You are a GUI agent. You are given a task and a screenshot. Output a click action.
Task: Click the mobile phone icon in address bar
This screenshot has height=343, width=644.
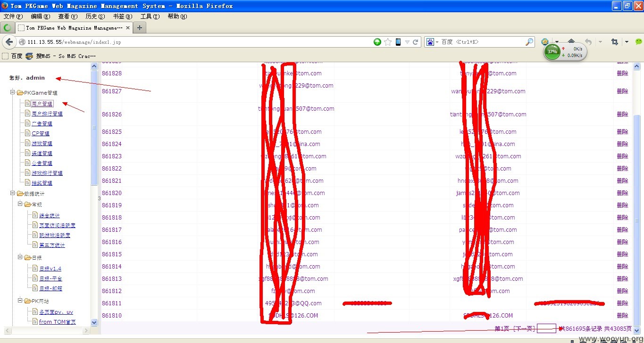click(x=398, y=42)
